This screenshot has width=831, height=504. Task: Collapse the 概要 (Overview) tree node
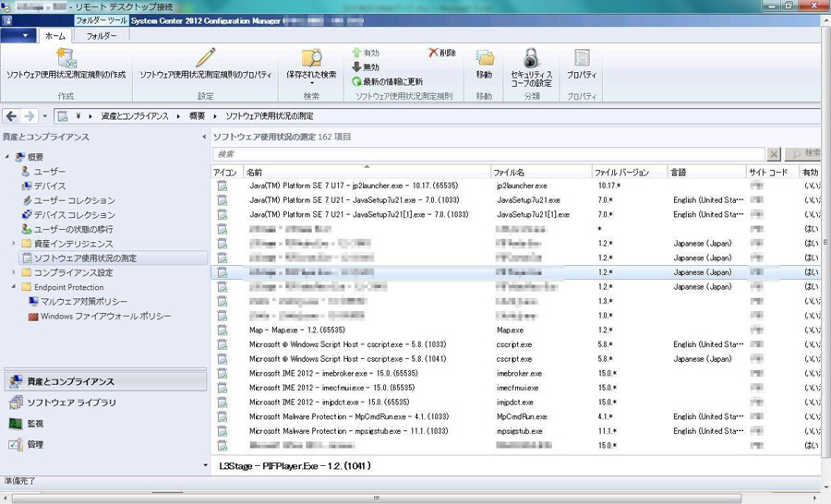pyautogui.click(x=7, y=157)
